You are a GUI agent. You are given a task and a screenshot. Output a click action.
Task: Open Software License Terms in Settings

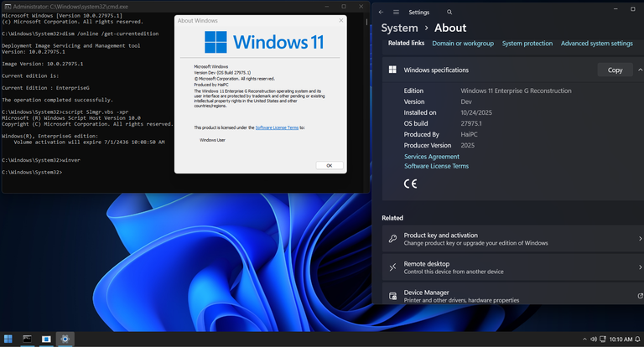(436, 166)
